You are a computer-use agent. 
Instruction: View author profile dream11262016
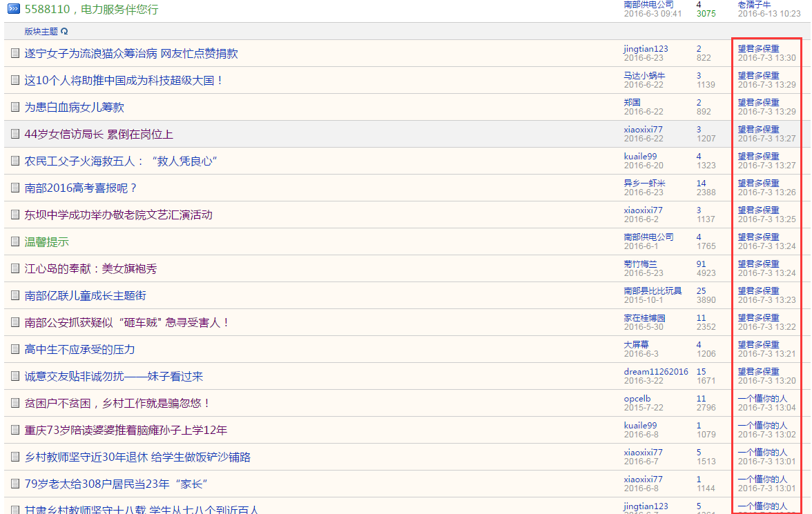(x=655, y=371)
